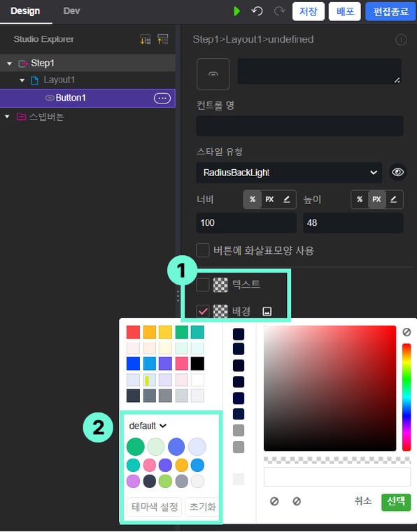Click the second tree icon beside Studio Explorer
Screen dimensions: 417x532
click(x=163, y=39)
